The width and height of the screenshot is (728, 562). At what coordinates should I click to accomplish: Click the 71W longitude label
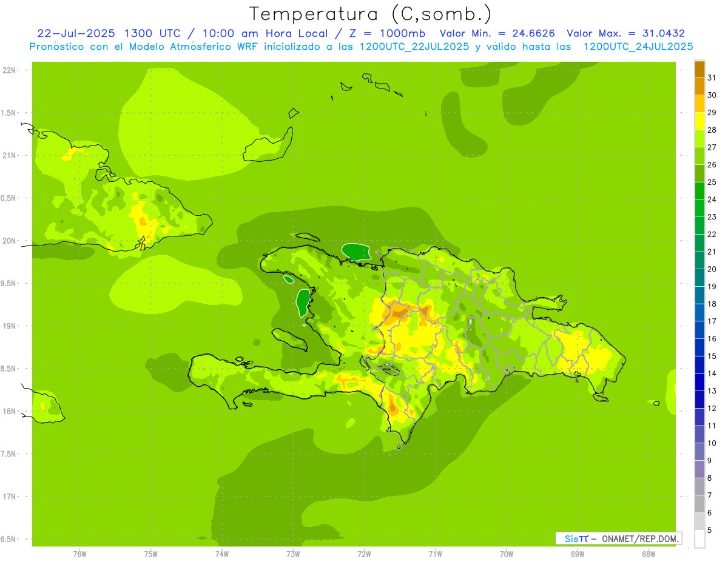[435, 554]
